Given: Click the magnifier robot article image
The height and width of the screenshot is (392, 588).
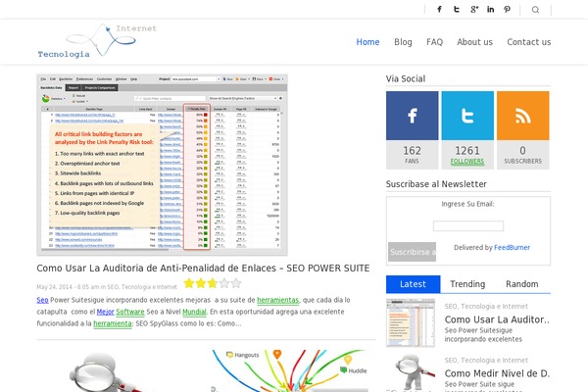Looking at the screenshot, I should [x=111, y=371].
